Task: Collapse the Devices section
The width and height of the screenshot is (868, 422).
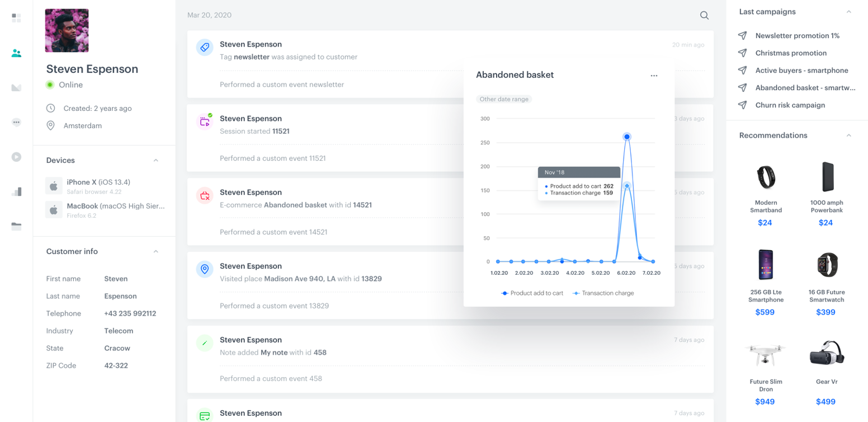Action: 155,161
